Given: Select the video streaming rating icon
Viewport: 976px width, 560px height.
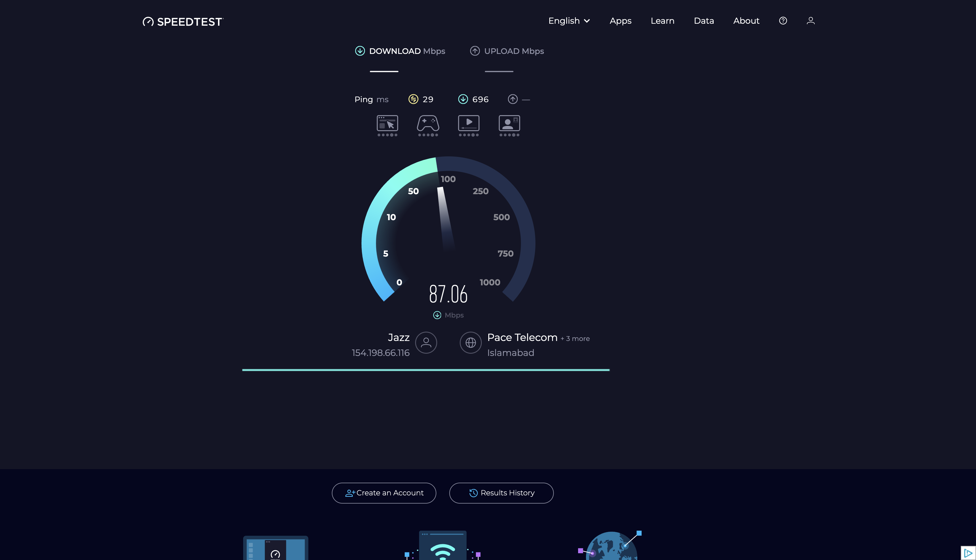Looking at the screenshot, I should tap(469, 125).
